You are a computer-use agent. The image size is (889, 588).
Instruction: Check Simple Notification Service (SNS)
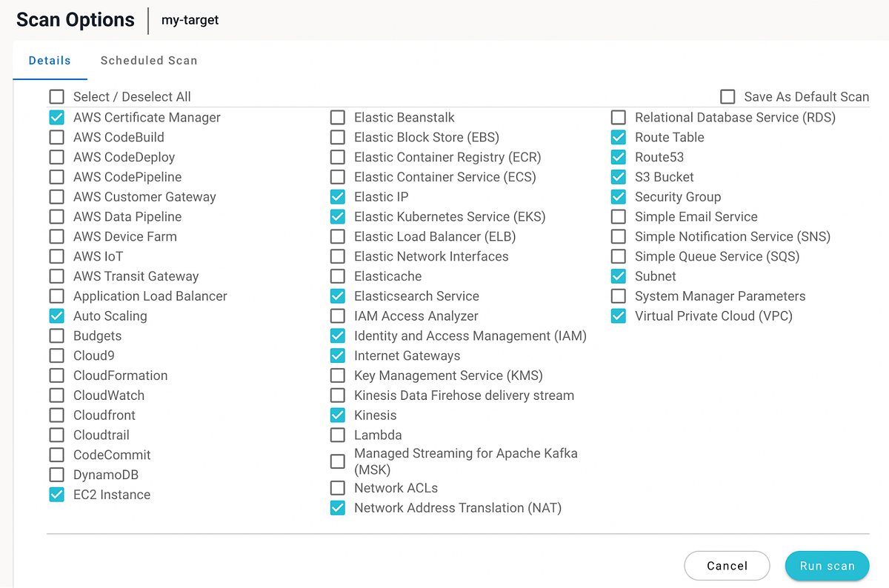pyautogui.click(x=619, y=236)
